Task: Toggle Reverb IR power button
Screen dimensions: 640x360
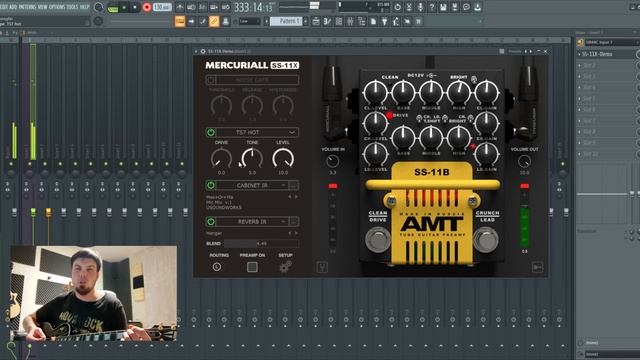Action: [211, 222]
